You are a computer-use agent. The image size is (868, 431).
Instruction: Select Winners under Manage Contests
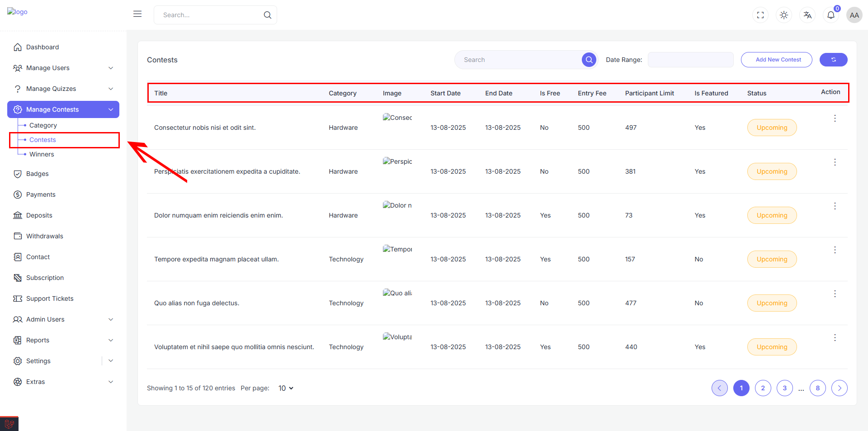point(42,154)
